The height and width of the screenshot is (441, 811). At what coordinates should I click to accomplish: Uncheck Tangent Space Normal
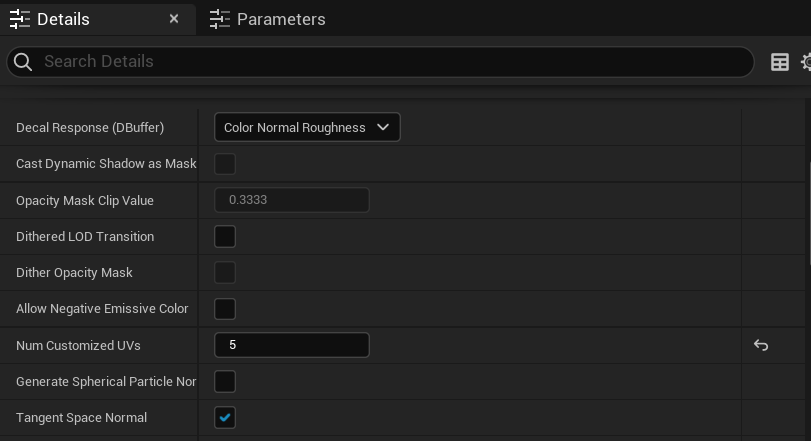[225, 417]
